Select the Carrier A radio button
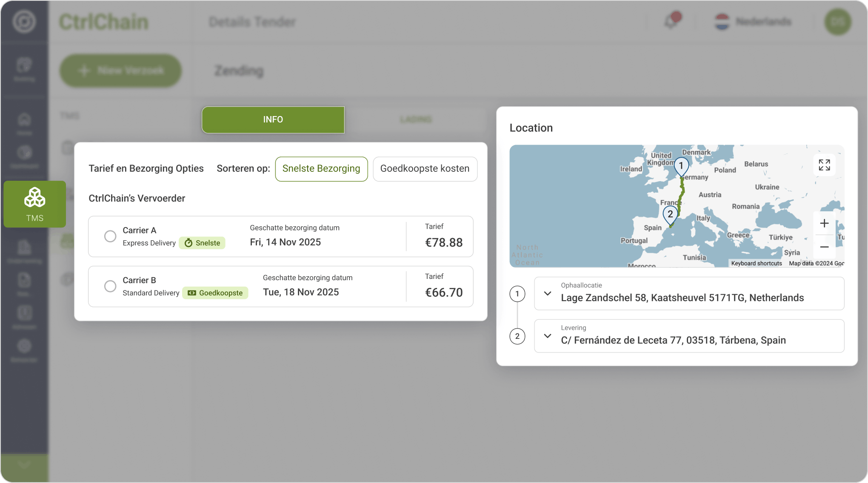This screenshot has height=483, width=868. click(110, 236)
